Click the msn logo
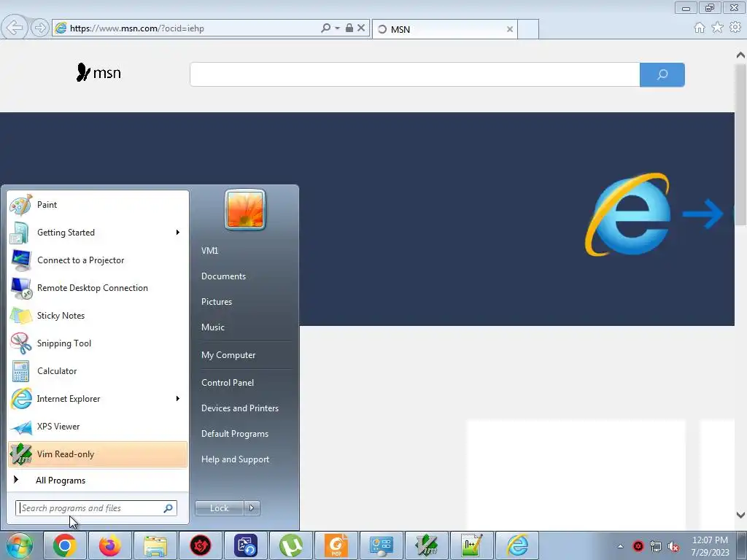This screenshot has width=747, height=560. click(x=98, y=72)
